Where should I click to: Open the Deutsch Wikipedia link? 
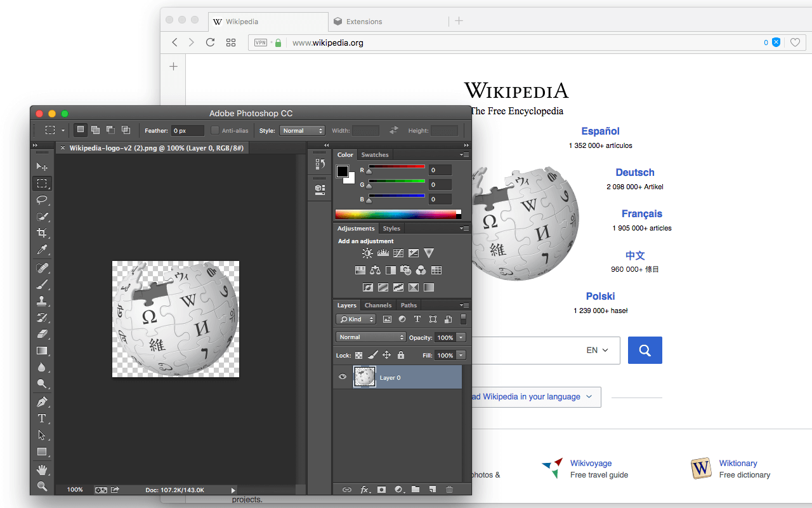pos(635,173)
